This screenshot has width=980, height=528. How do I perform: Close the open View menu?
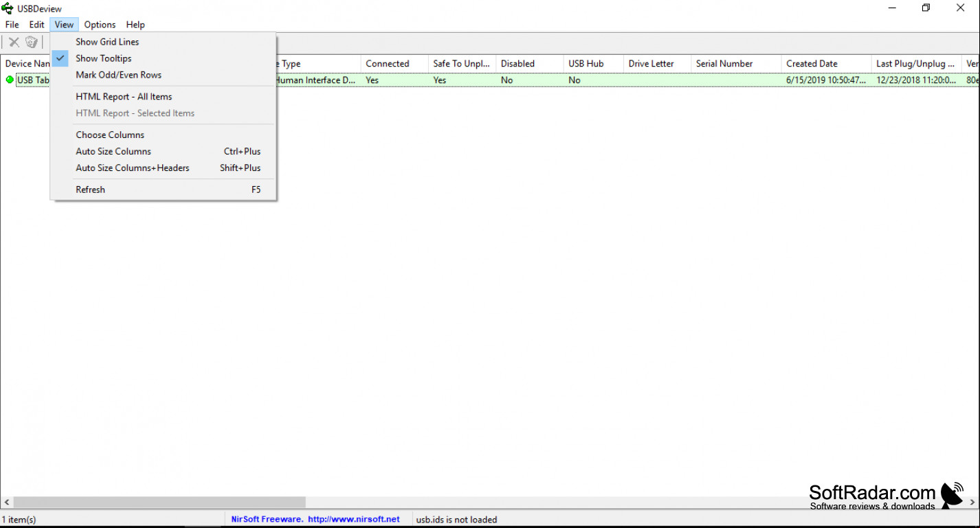pos(64,25)
